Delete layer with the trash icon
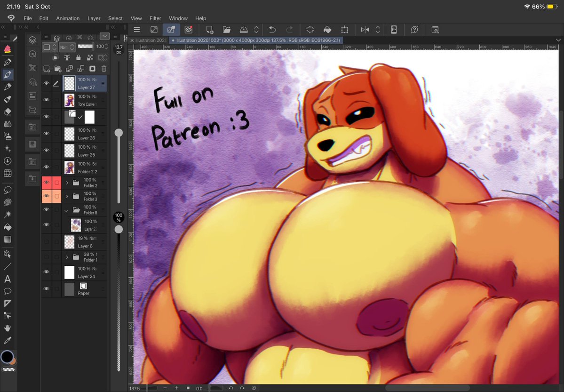The image size is (564, 392). pos(104,68)
